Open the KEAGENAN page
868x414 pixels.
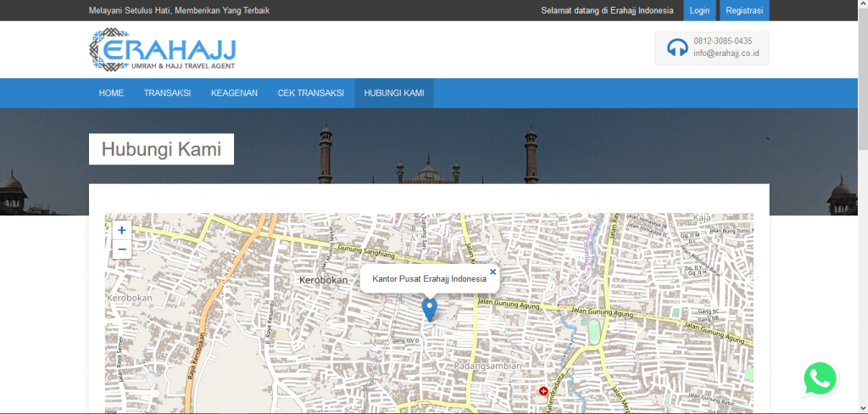[234, 92]
